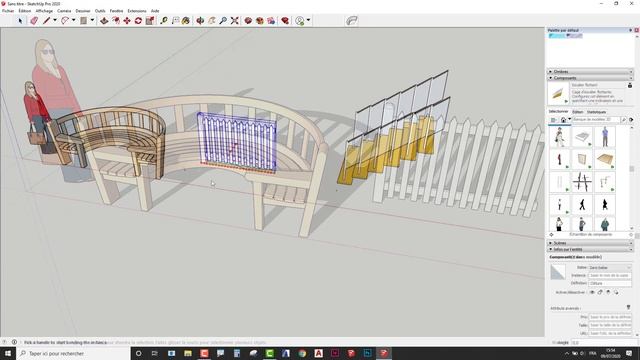Open the Dessiner menu
640x360 pixels.
pos(83,11)
